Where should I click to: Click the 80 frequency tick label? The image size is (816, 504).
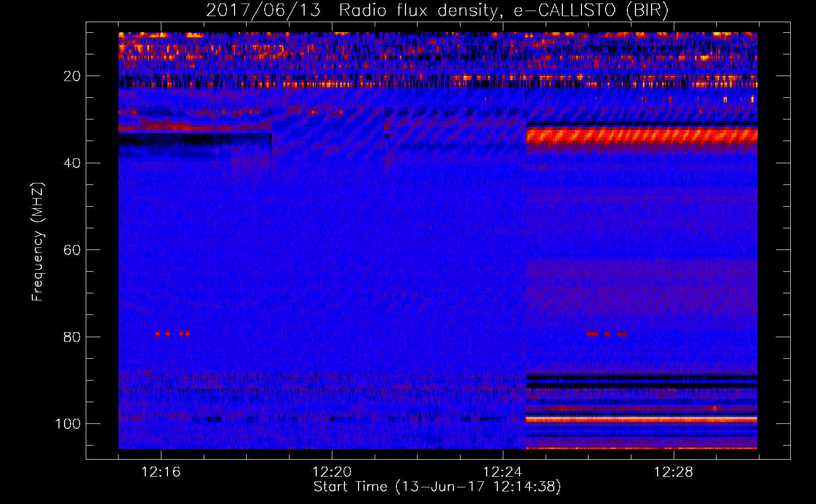pyautogui.click(x=72, y=337)
